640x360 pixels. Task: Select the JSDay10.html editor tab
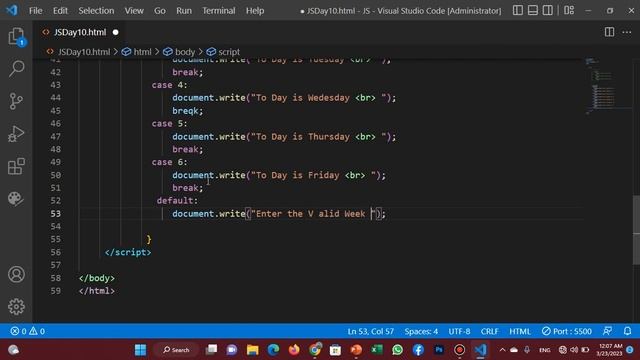click(x=80, y=32)
